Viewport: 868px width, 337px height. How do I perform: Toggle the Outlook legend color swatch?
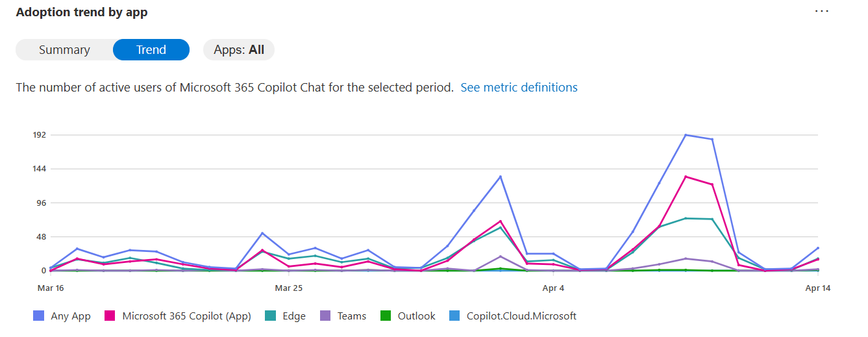(x=386, y=316)
